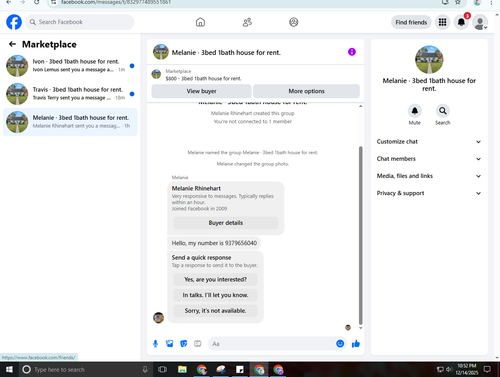Viewport: 500px width, 377px height.
Task: Bookmark this page star icon
Action: click(x=458, y=2)
